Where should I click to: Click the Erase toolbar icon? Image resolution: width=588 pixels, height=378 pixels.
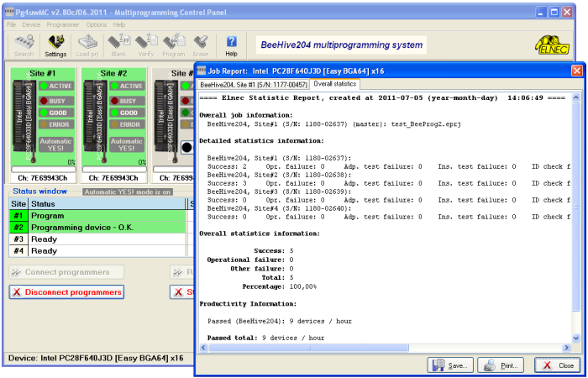coord(201,45)
